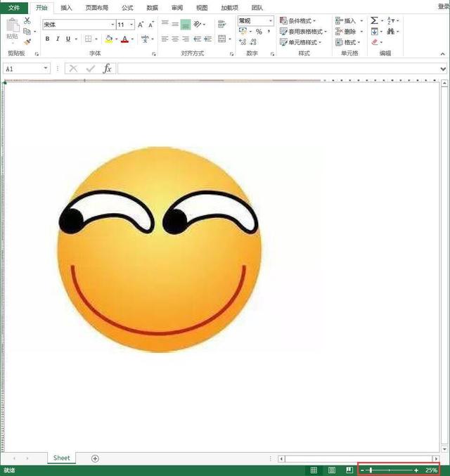
Task: Center cell text horizontally
Action: [175, 39]
